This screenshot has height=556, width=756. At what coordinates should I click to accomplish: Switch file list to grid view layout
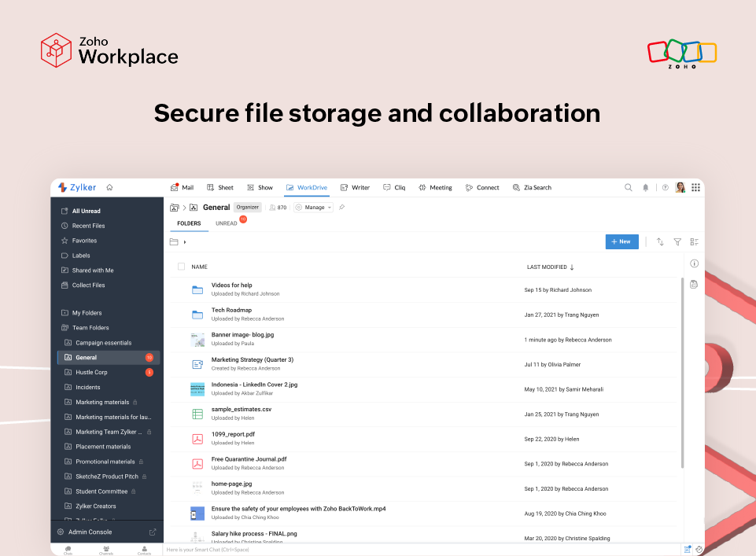695,241
